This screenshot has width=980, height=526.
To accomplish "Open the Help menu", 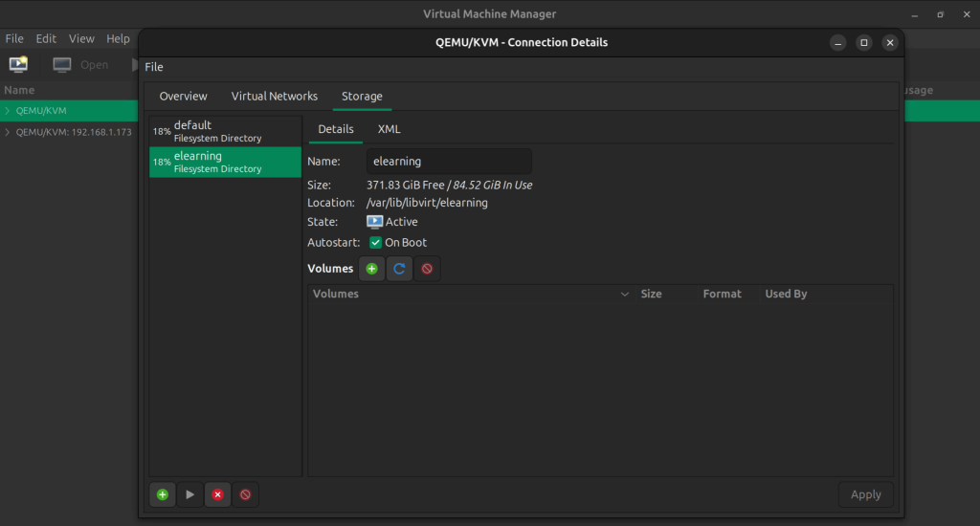I will (118, 38).
